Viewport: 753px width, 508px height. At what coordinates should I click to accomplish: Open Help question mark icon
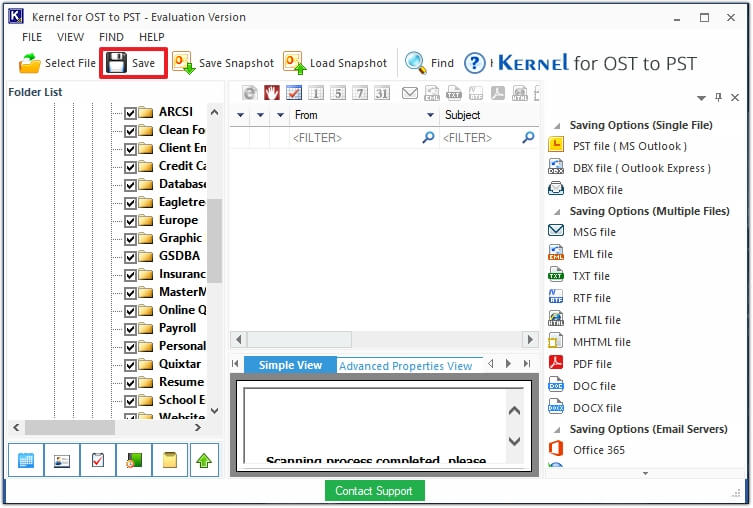(x=474, y=63)
